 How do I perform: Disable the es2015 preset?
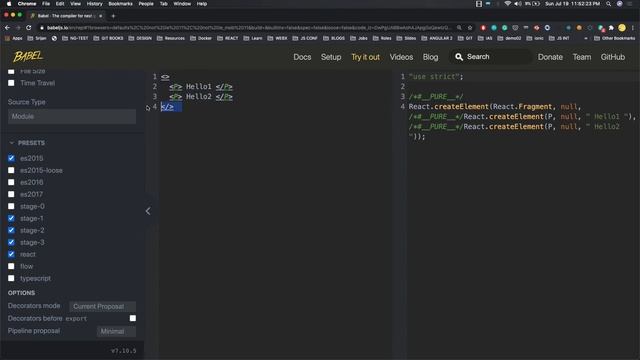[11, 158]
